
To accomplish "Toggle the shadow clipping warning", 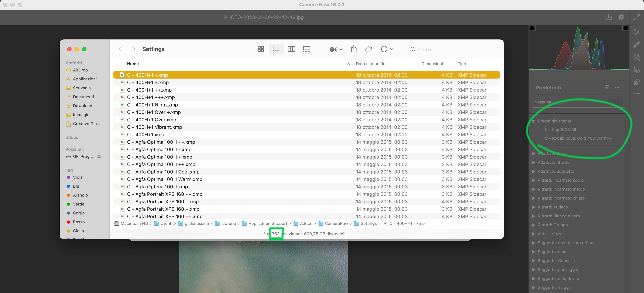I will click(532, 28).
